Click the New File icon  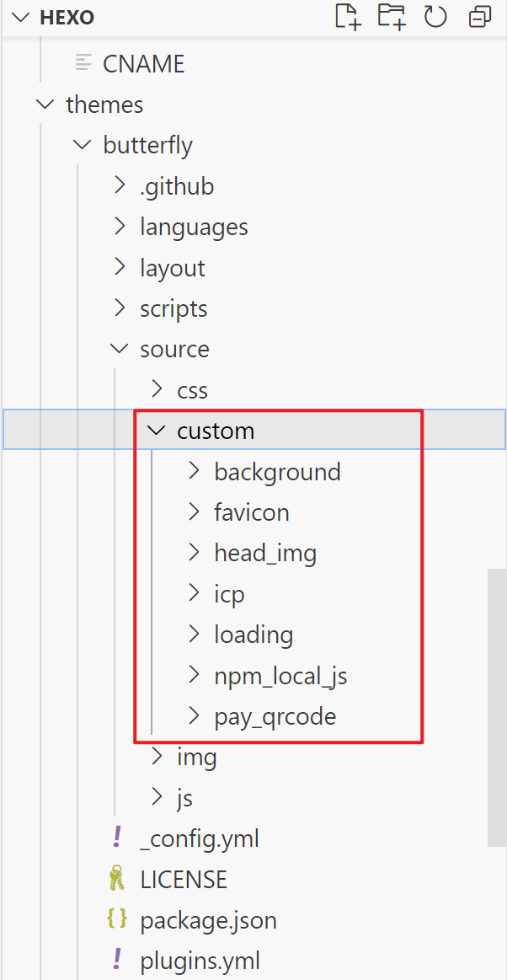348,18
